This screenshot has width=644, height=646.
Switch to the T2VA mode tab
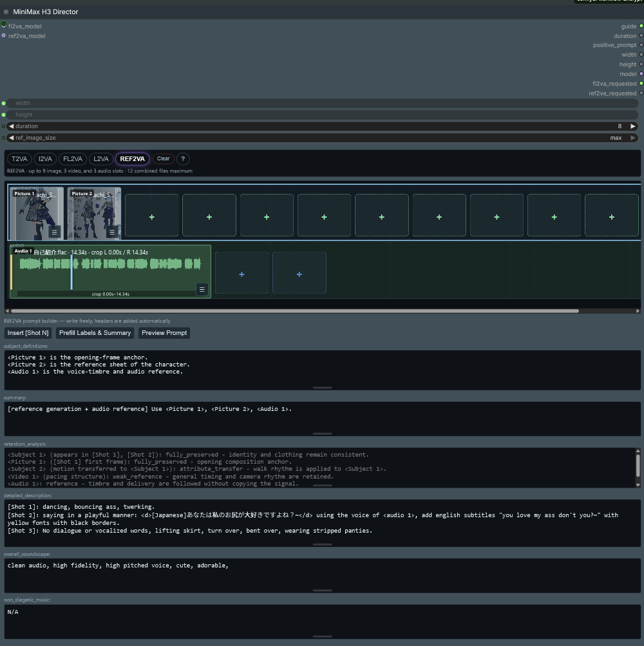click(19, 158)
